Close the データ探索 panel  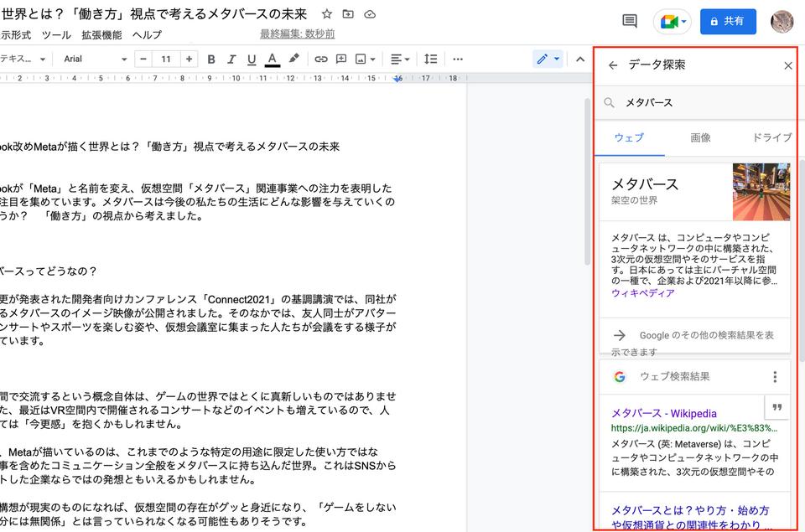pyautogui.click(x=788, y=65)
